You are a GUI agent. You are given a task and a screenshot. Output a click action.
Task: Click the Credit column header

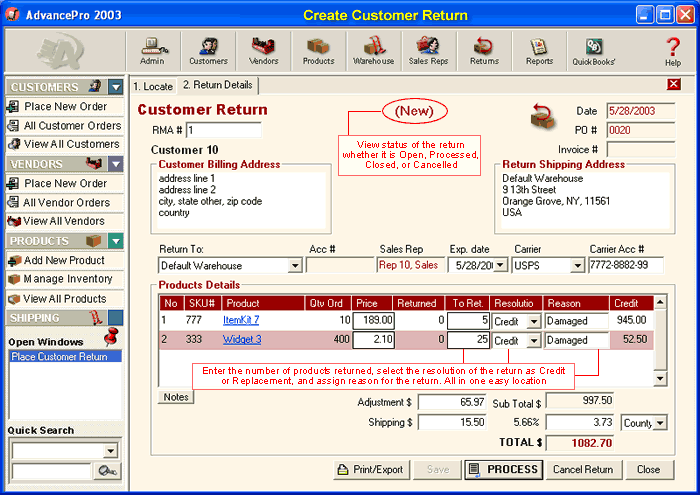[x=631, y=303]
